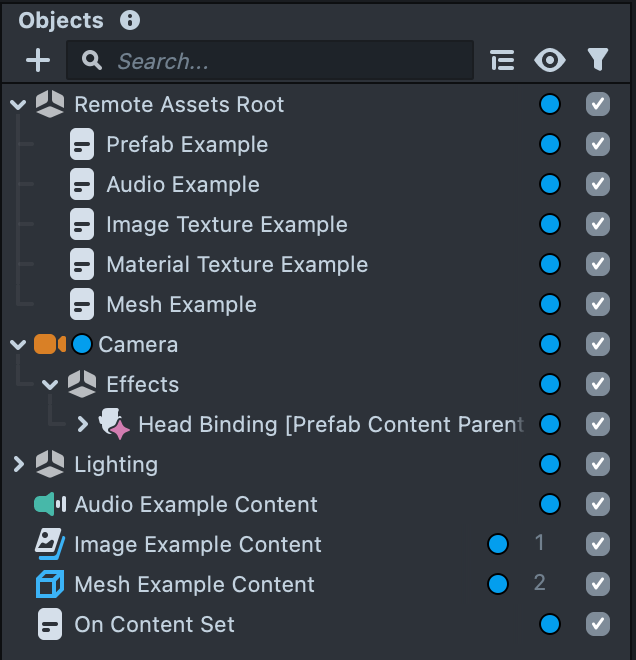Expand the Lighting object
The image size is (636, 660).
click(x=18, y=465)
